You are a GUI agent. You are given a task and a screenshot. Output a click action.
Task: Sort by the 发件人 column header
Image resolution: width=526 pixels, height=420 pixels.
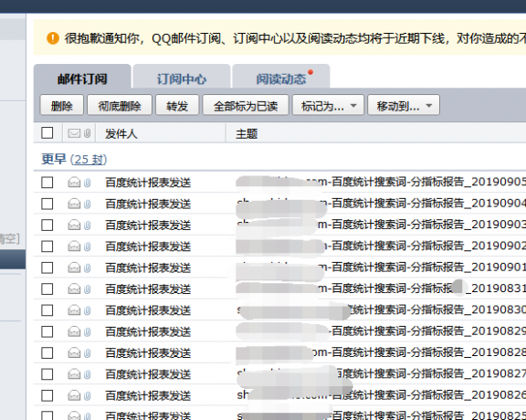pyautogui.click(x=121, y=133)
